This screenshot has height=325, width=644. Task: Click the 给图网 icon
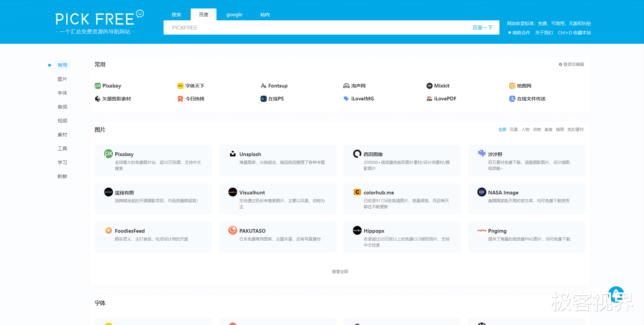click(512, 85)
